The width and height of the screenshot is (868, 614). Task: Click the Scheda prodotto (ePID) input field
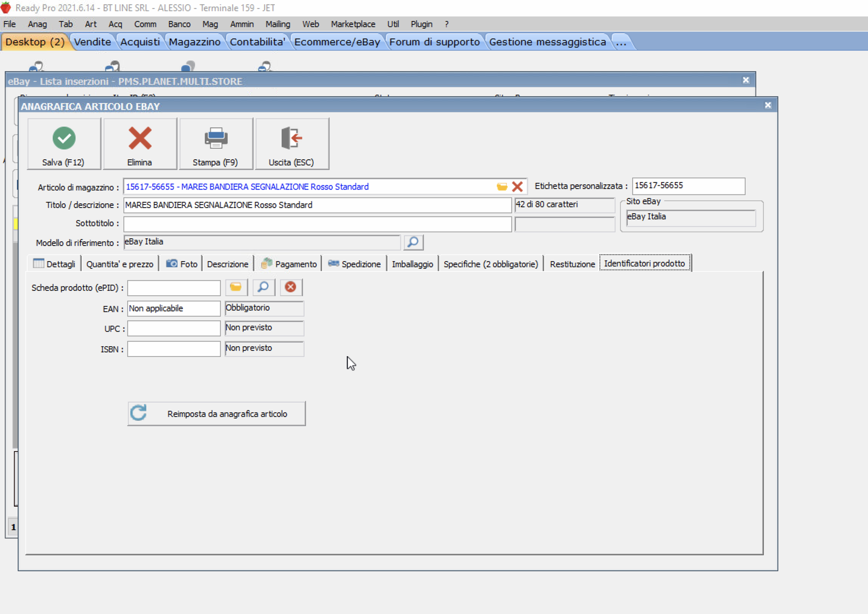coord(174,288)
